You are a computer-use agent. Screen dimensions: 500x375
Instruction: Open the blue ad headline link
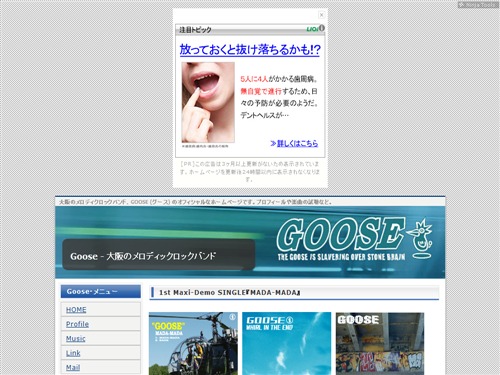click(250, 49)
